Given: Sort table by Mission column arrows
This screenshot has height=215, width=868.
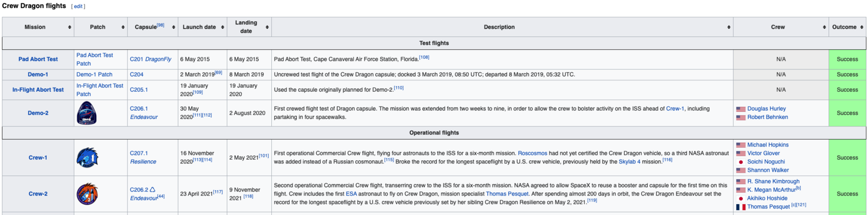Looking at the screenshot, I should (69, 27).
